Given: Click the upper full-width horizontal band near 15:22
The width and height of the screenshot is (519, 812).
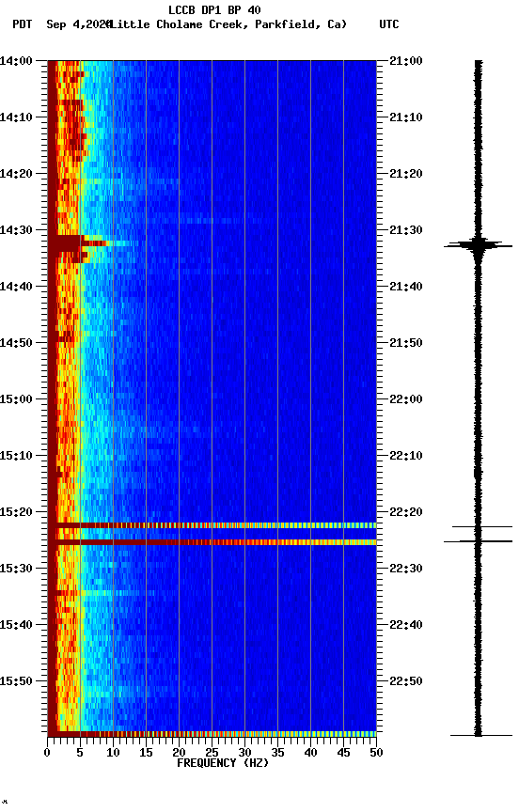Looking at the screenshot, I should click(212, 525).
